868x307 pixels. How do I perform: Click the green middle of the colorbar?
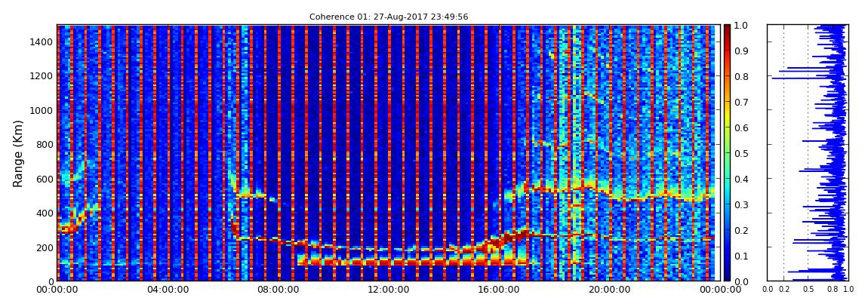(x=727, y=153)
